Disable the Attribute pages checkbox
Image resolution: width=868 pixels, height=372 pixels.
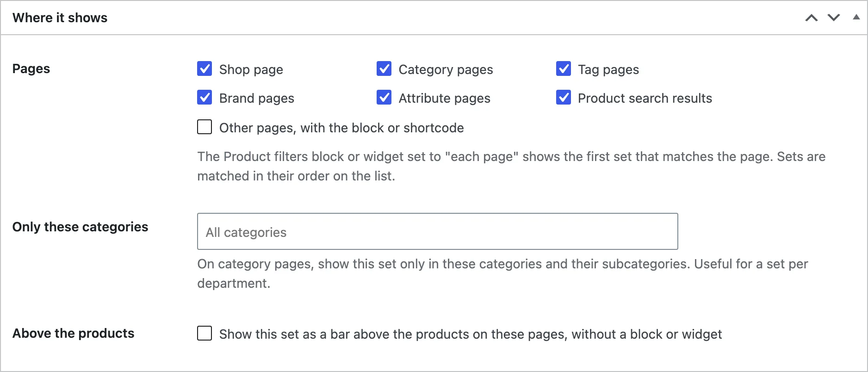(x=384, y=97)
